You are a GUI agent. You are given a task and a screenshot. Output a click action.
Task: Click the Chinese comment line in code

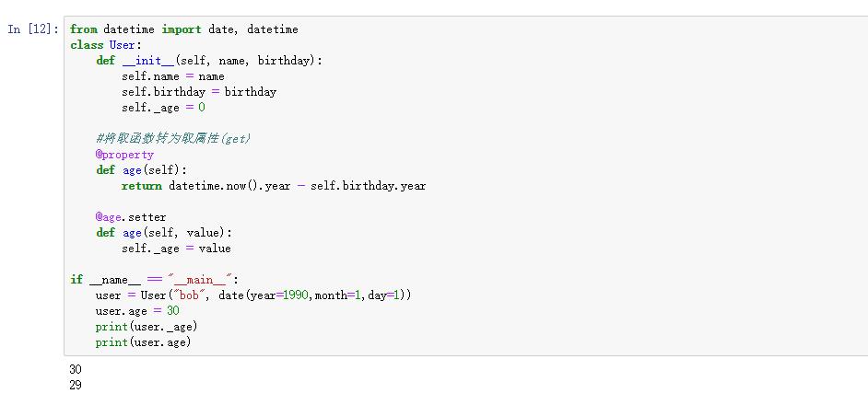173,138
